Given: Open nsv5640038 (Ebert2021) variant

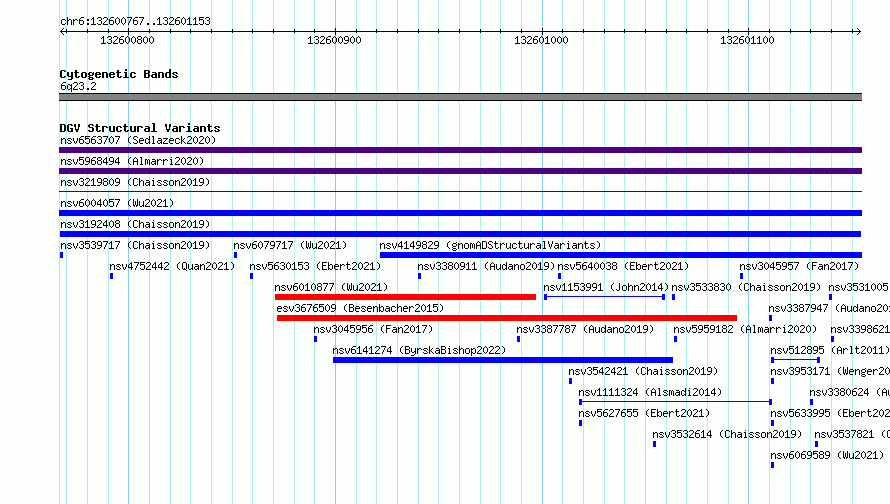Looking at the screenshot, I should click(623, 266).
